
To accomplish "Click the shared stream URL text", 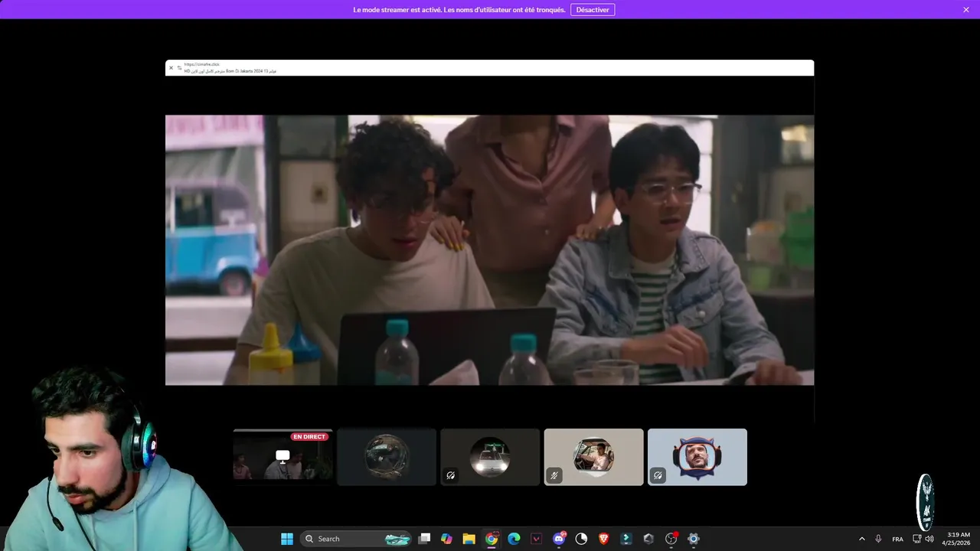I will coord(202,64).
